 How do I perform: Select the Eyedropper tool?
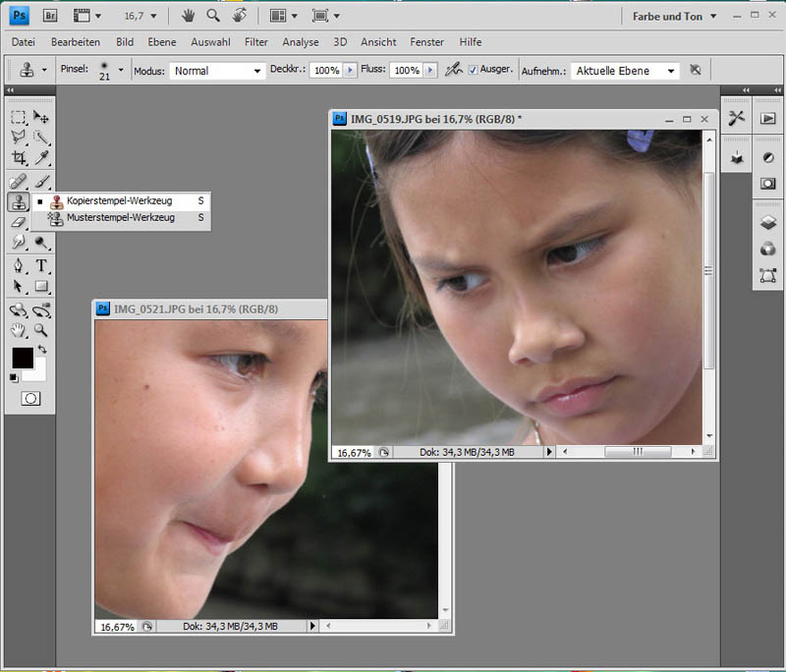(x=42, y=157)
